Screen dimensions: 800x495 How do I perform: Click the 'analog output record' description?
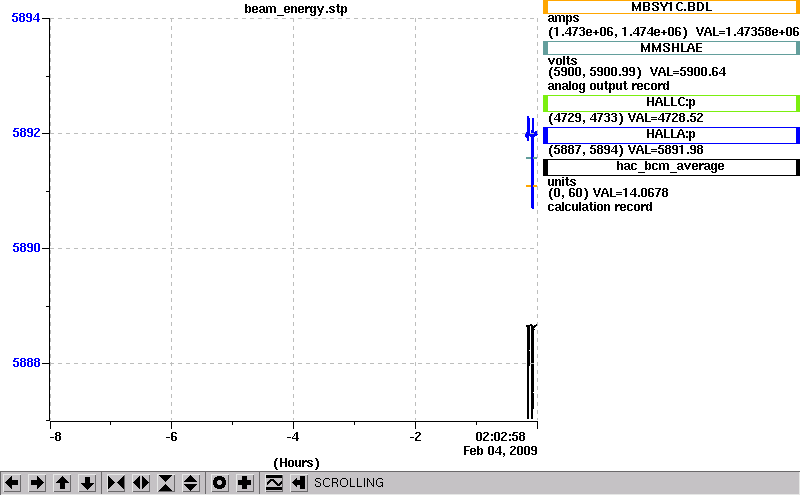pyautogui.click(x=608, y=86)
